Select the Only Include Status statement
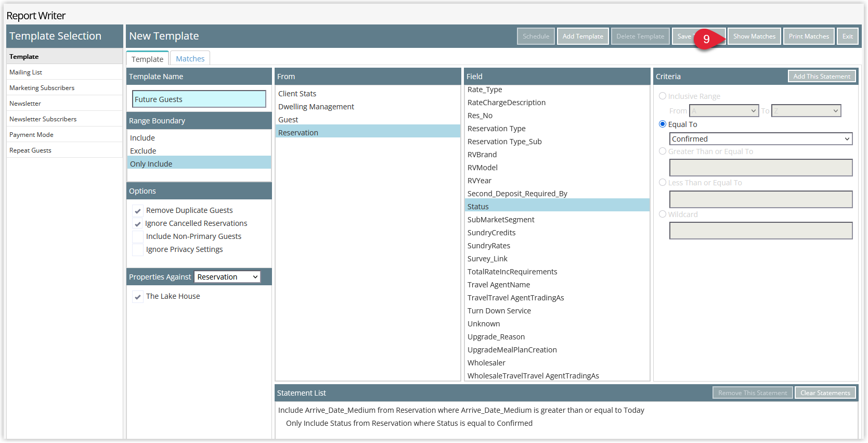Viewport: 868px width, 443px height. 566,423
